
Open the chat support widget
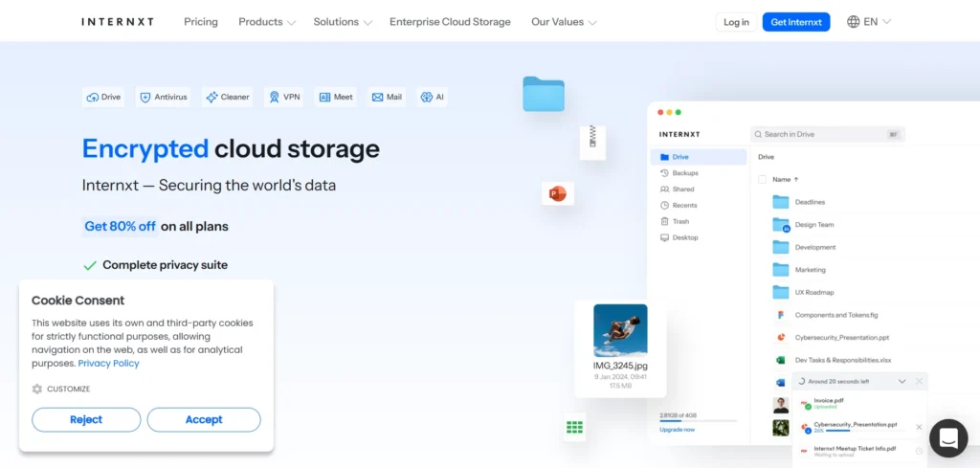[948, 438]
